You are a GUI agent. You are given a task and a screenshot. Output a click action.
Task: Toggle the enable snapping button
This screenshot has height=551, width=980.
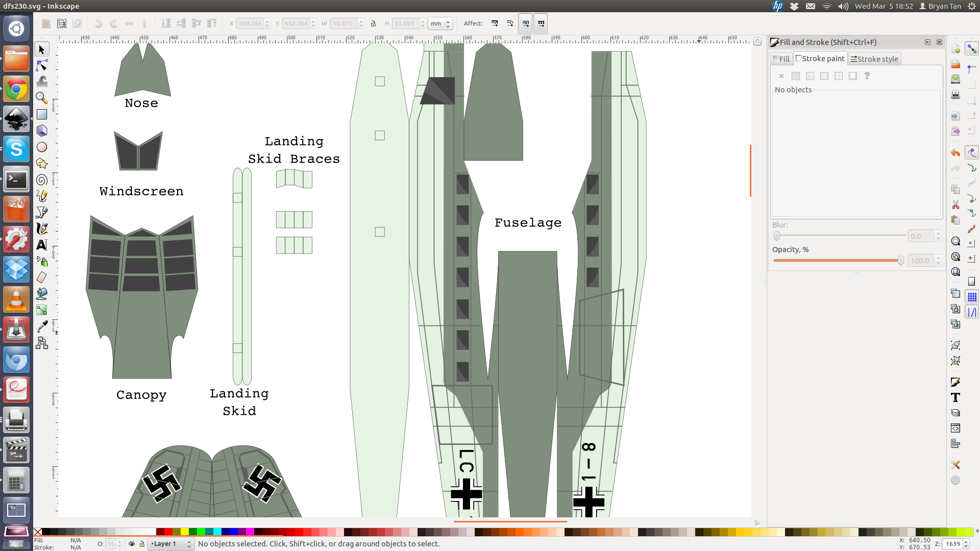[x=972, y=49]
